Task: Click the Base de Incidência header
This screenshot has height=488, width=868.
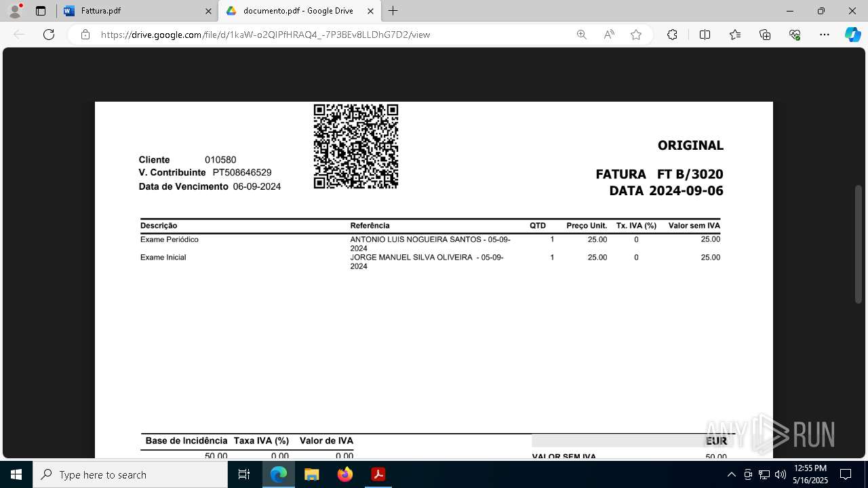Action: [x=186, y=441]
